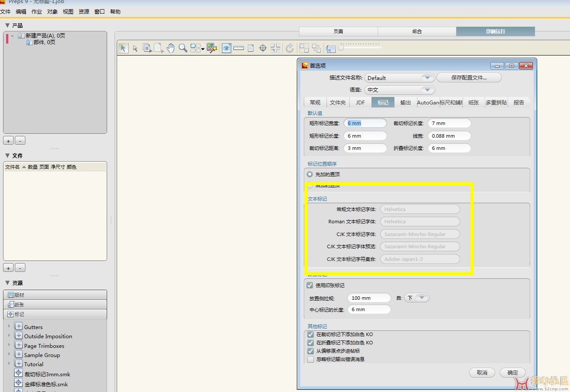Click the 线宽 0.088 mm field
This screenshot has height=392, width=570.
point(449,136)
